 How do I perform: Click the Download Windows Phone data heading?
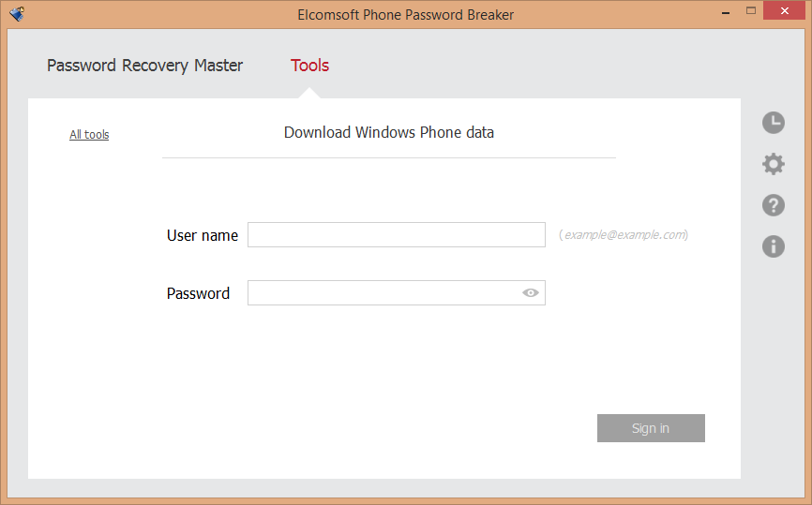pos(389,132)
